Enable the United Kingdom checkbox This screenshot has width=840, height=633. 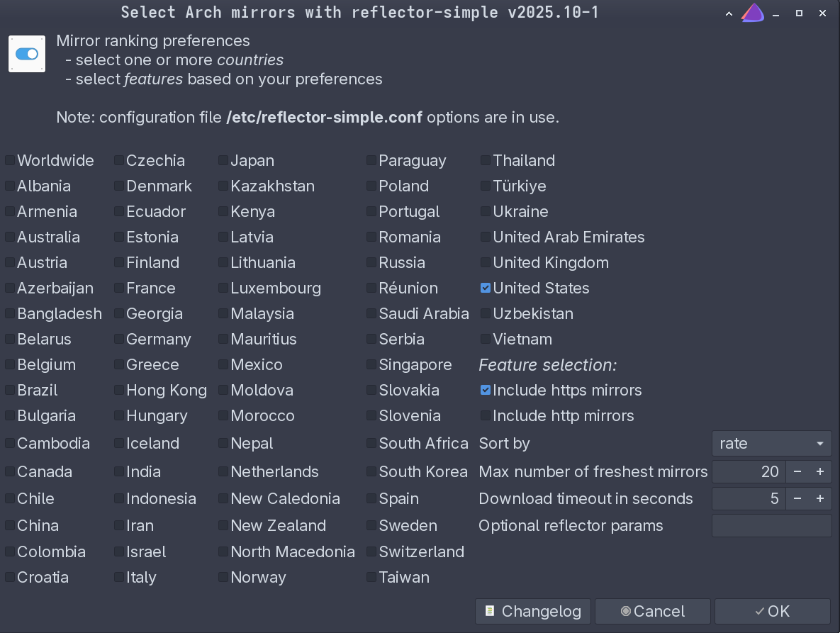click(x=486, y=262)
